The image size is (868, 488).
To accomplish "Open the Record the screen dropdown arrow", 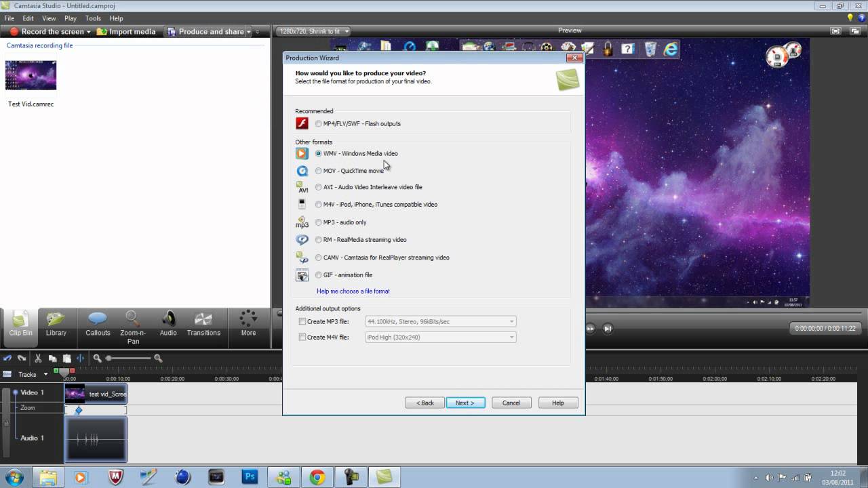I will point(88,32).
